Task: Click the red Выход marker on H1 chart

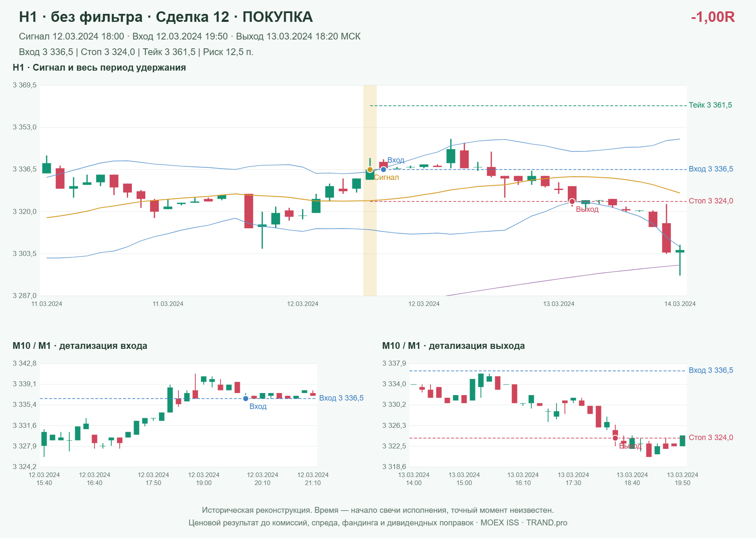Action: pos(572,202)
